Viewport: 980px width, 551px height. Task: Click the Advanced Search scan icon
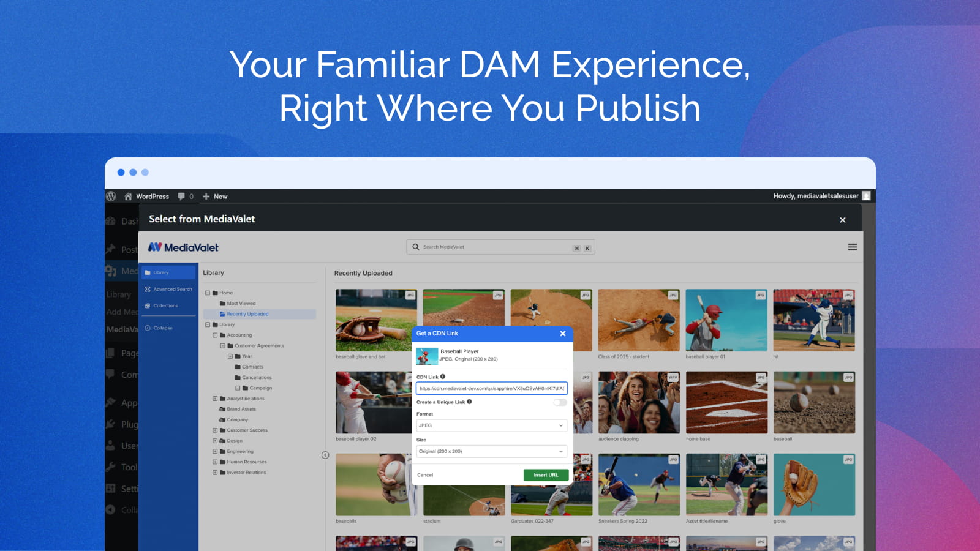coord(148,289)
